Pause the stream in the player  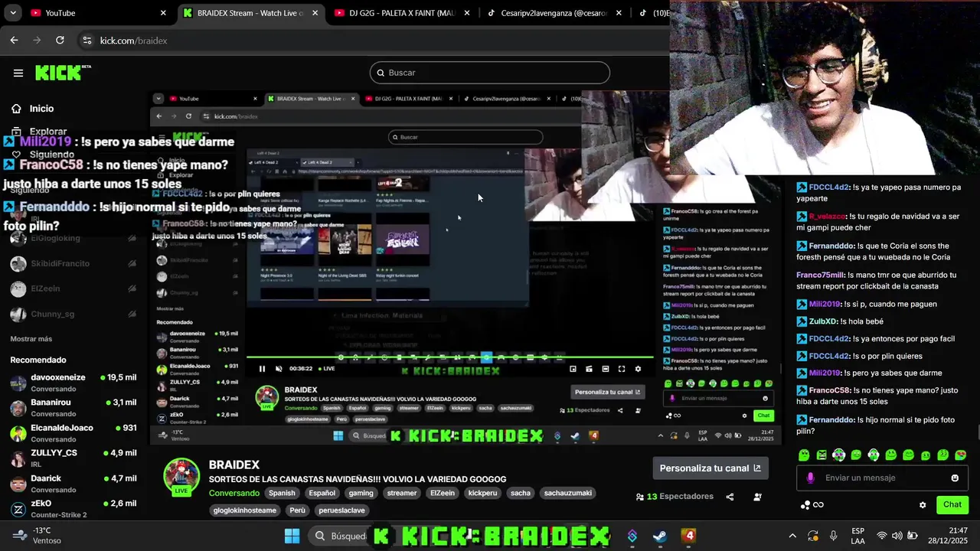tap(262, 369)
